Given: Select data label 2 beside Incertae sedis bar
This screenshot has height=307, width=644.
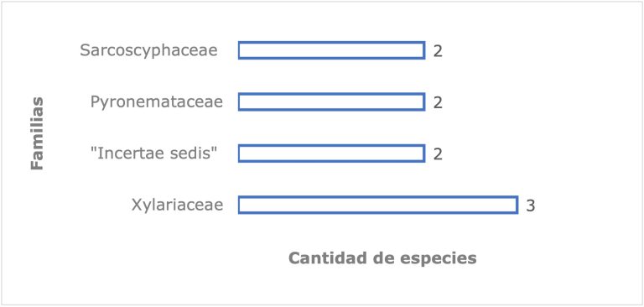Looking at the screenshot, I should pos(438,153).
